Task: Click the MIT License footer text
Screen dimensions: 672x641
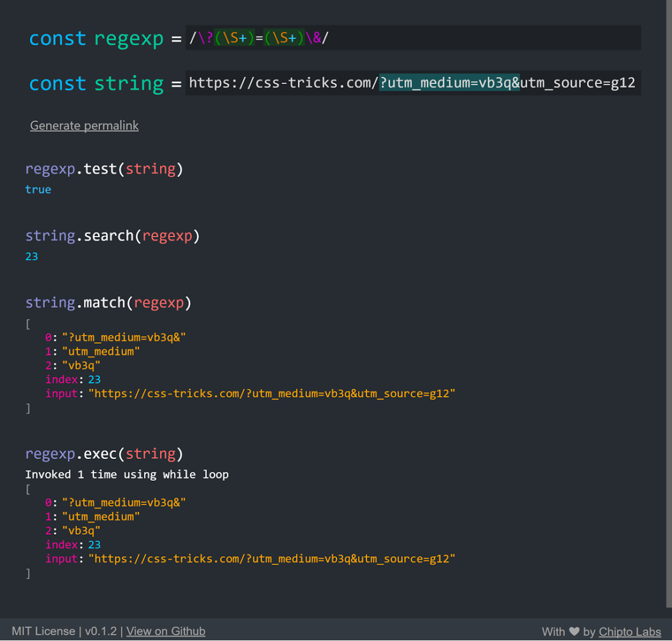Action: point(44,631)
